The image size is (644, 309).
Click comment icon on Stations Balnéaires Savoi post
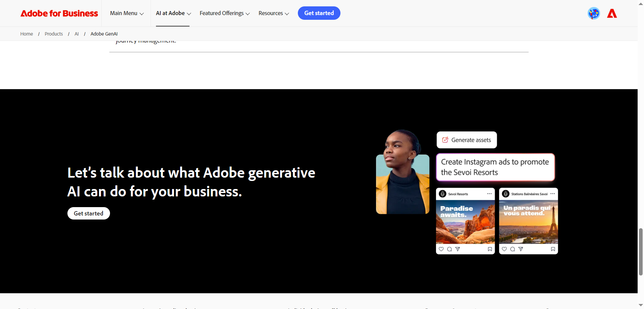(513, 249)
